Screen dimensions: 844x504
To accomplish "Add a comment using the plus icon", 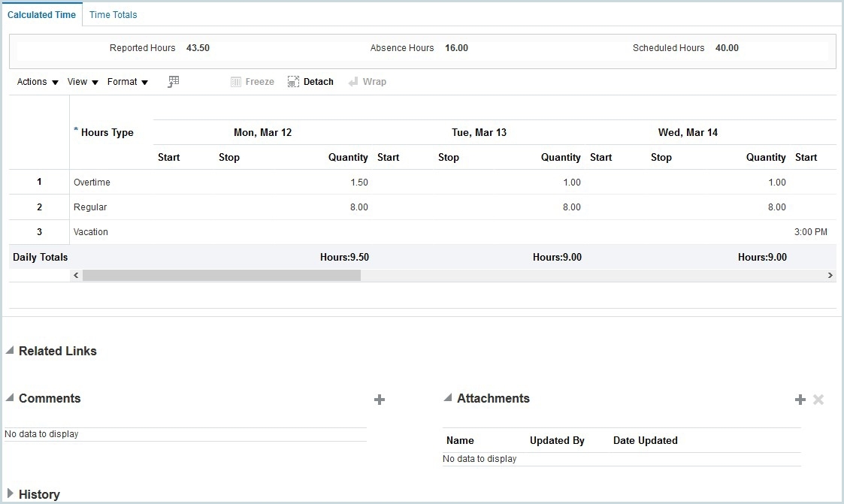I will pyautogui.click(x=380, y=399).
